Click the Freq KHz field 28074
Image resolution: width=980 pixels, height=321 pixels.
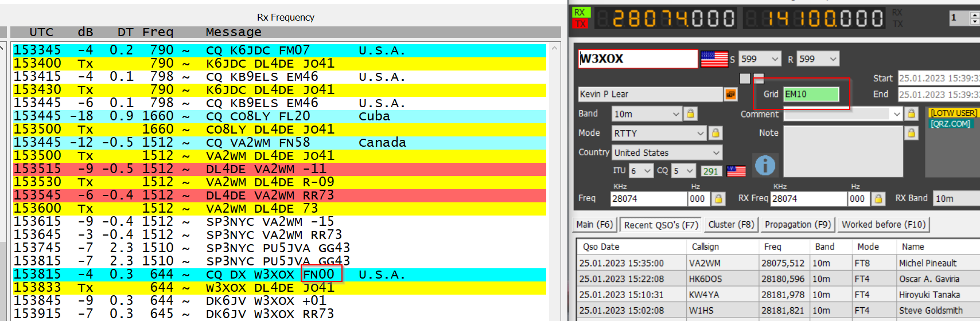[x=649, y=198]
